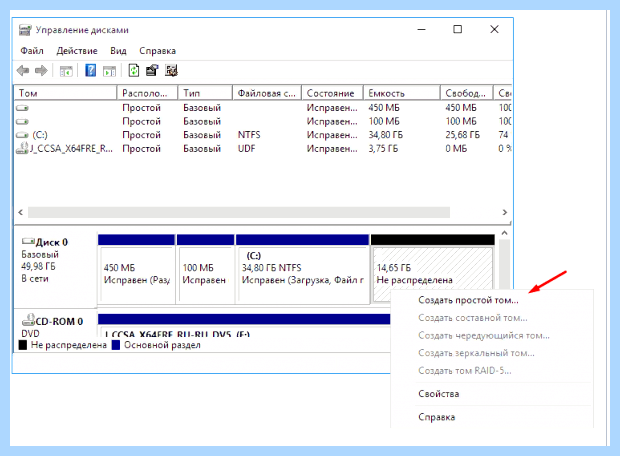Screen dimensions: 620x456
Task: Select the 450 МБ partition on Диск 0
Action: tap(136, 269)
